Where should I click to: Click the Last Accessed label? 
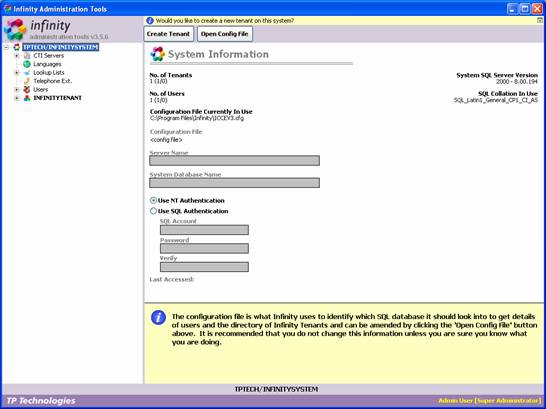click(172, 279)
